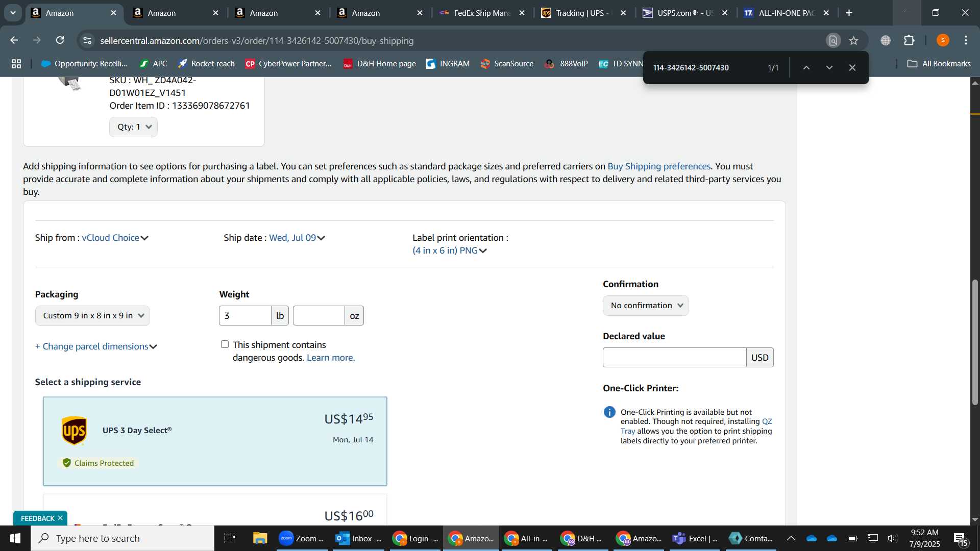This screenshot has width=980, height=551.
Task: Open the QZ Tray link
Action: (x=696, y=426)
